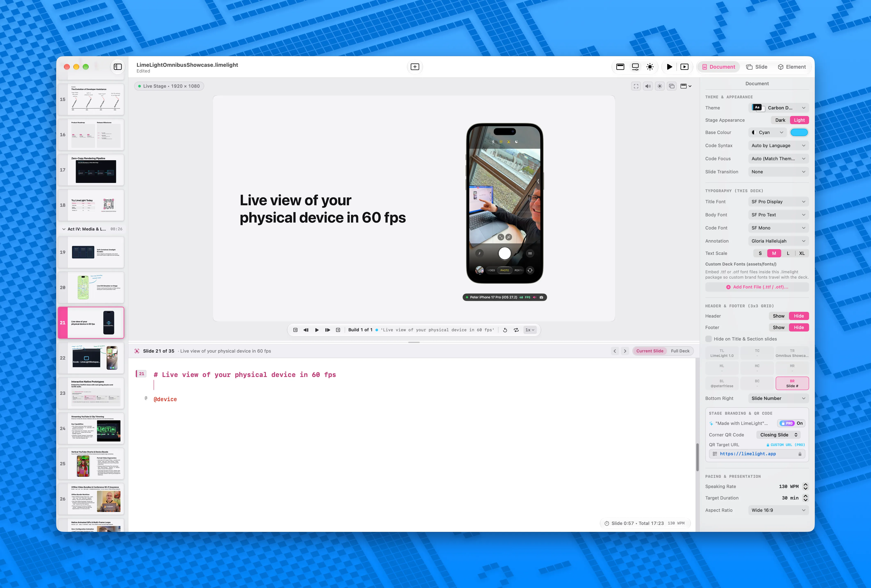Click the lock icon in QR URL field
The image size is (871, 588).
(x=800, y=454)
